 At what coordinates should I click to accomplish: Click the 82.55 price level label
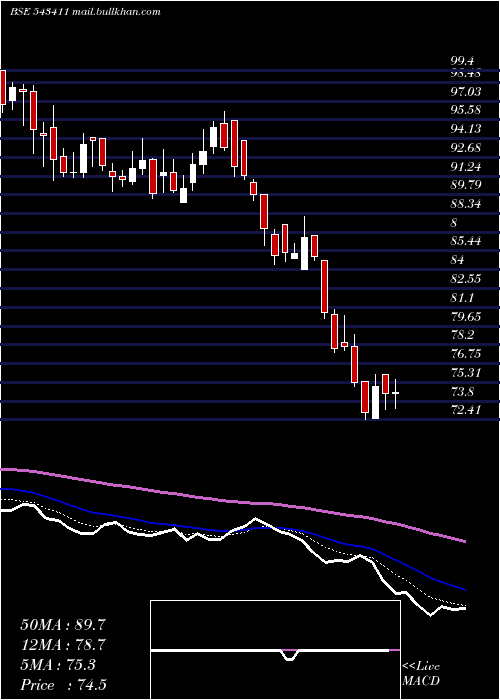point(467,279)
